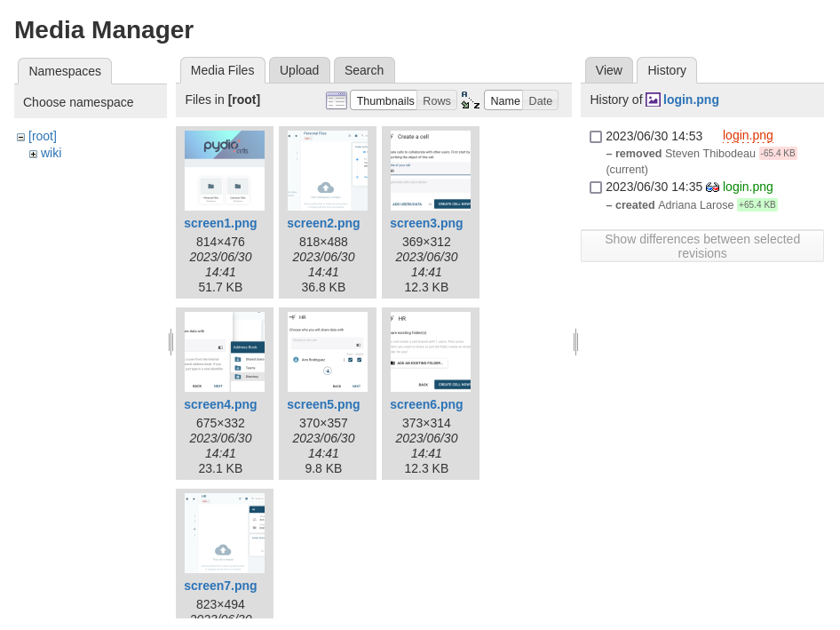
Task: Open the screen4.png file link
Action: coord(220,405)
